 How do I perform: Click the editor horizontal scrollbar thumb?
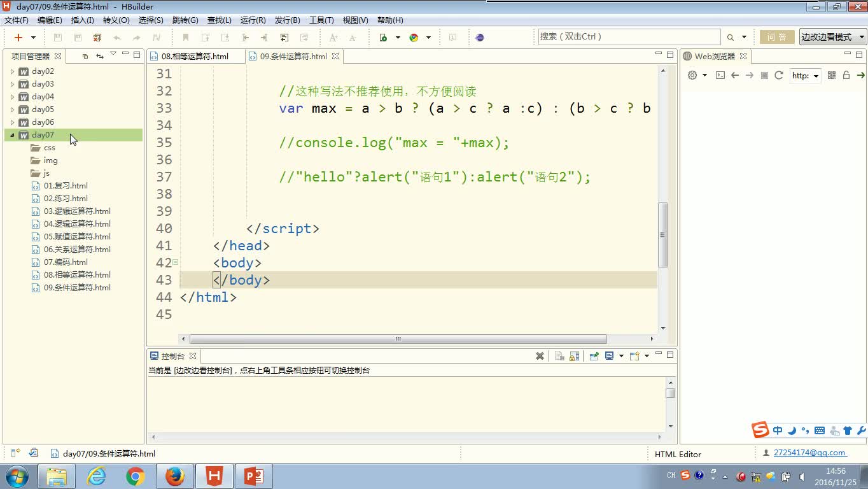[398, 339]
